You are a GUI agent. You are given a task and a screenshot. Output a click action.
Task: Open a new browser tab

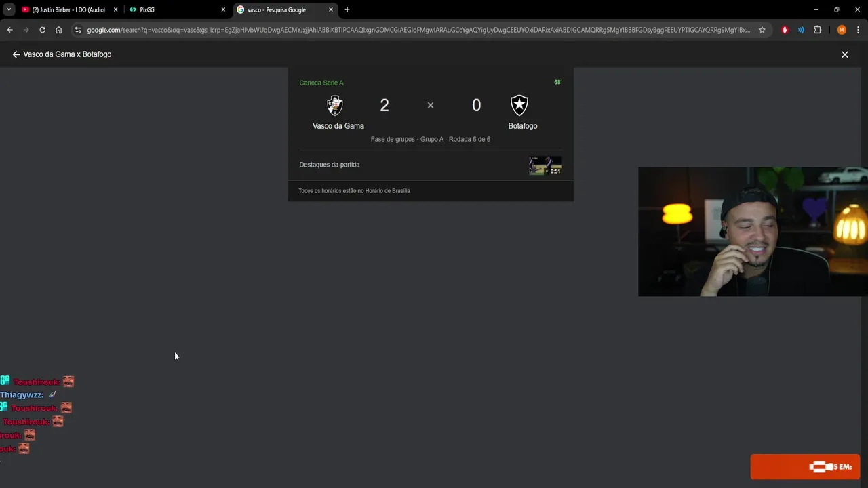pyautogui.click(x=347, y=9)
